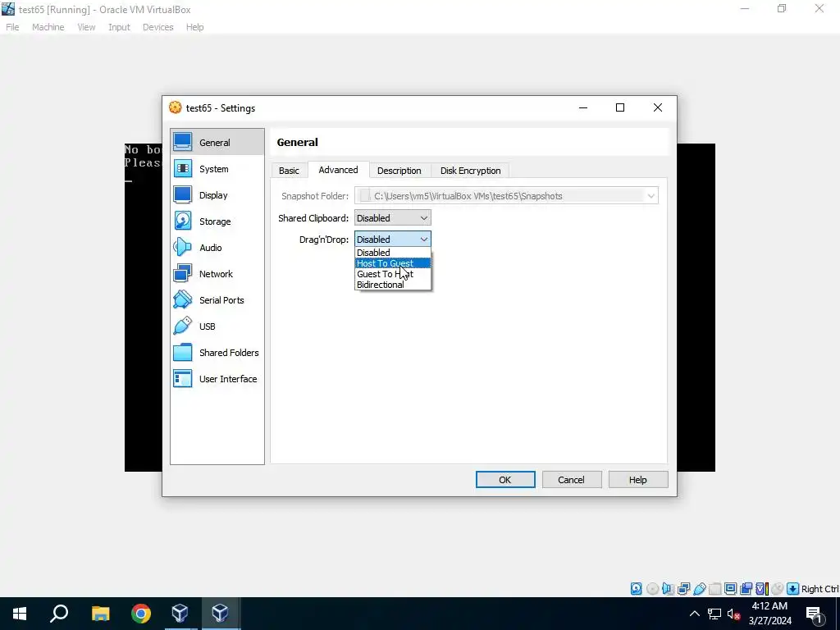Open the Shared Clipboard dropdown

pyautogui.click(x=393, y=218)
